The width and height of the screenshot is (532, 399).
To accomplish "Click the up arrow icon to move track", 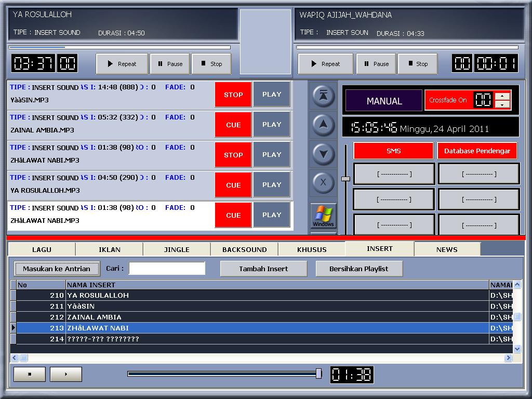I will tap(323, 125).
